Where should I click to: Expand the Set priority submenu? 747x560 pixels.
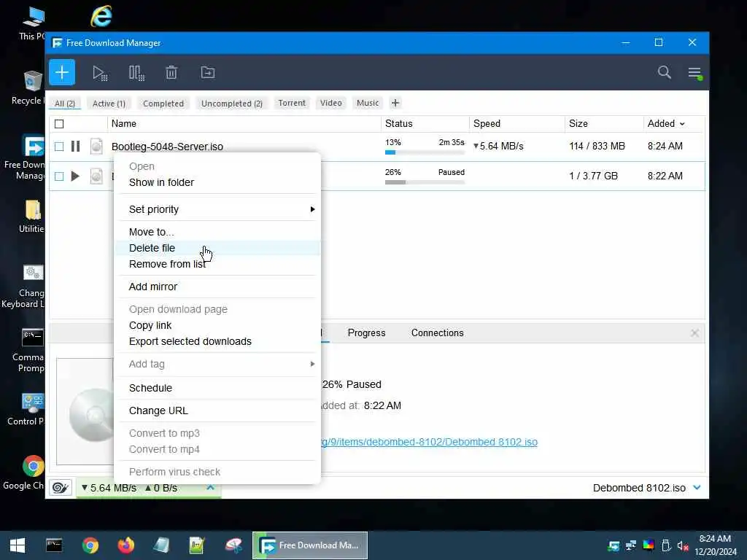click(217, 209)
